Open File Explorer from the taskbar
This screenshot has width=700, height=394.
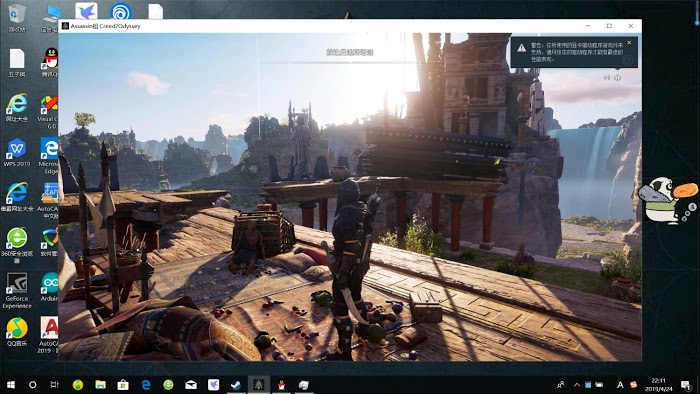(100, 385)
